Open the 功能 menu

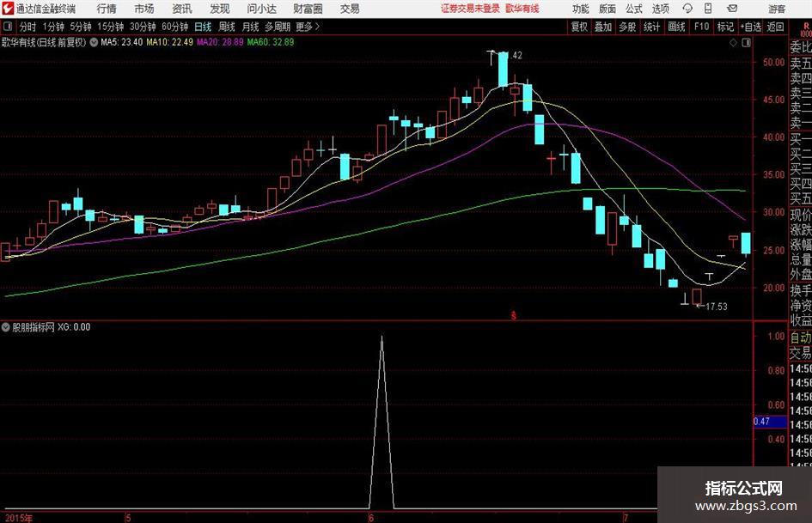click(x=581, y=9)
